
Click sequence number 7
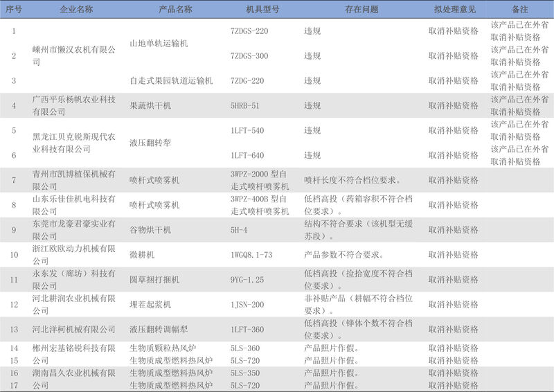point(14,180)
